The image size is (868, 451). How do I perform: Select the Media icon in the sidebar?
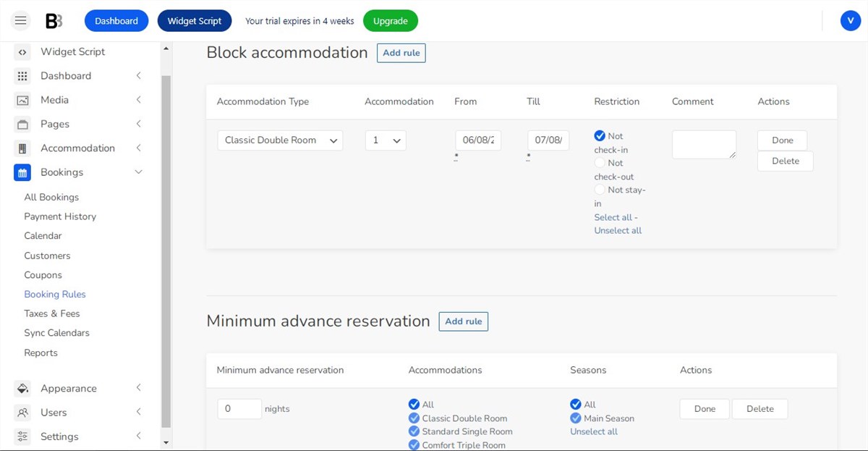click(x=22, y=99)
